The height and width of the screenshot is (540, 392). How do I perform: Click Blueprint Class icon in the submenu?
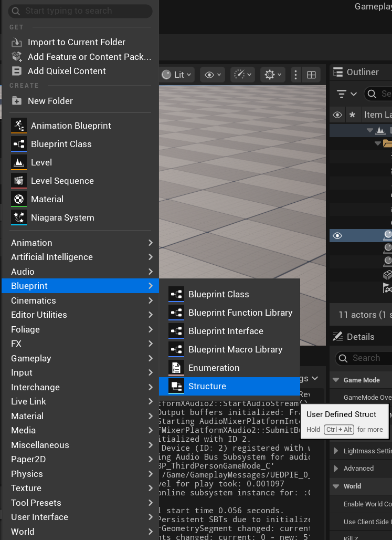[176, 295]
